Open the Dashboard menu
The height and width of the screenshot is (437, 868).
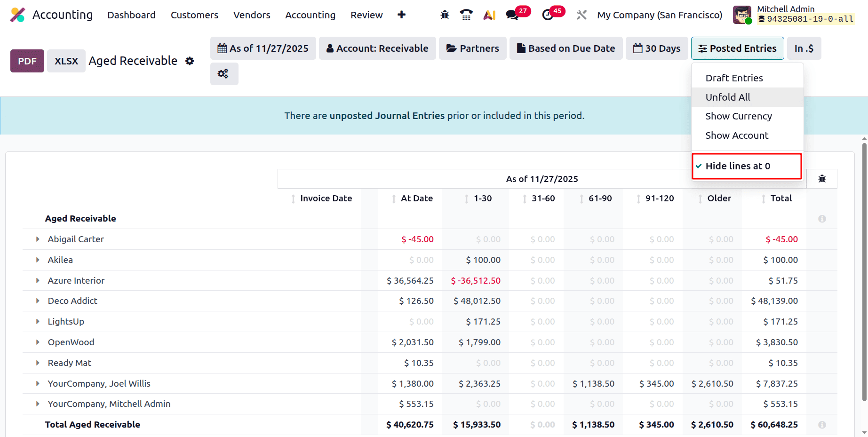[131, 15]
